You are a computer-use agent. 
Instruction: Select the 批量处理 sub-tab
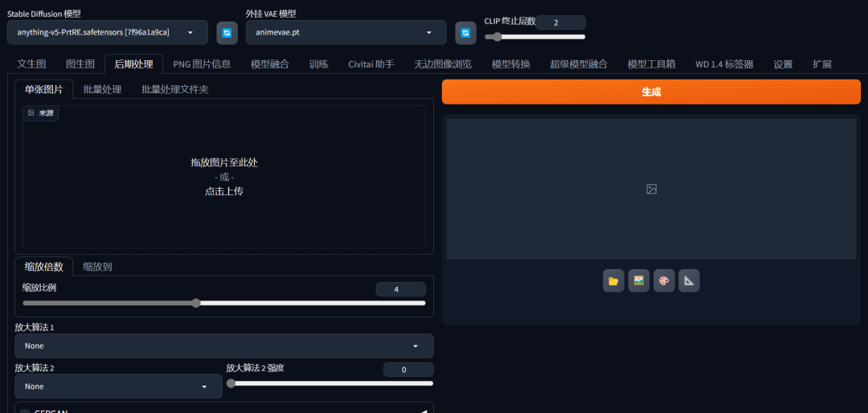click(102, 89)
